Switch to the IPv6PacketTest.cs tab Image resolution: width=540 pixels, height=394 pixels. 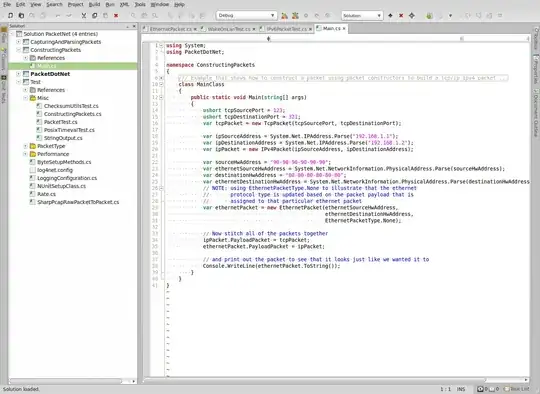point(286,29)
